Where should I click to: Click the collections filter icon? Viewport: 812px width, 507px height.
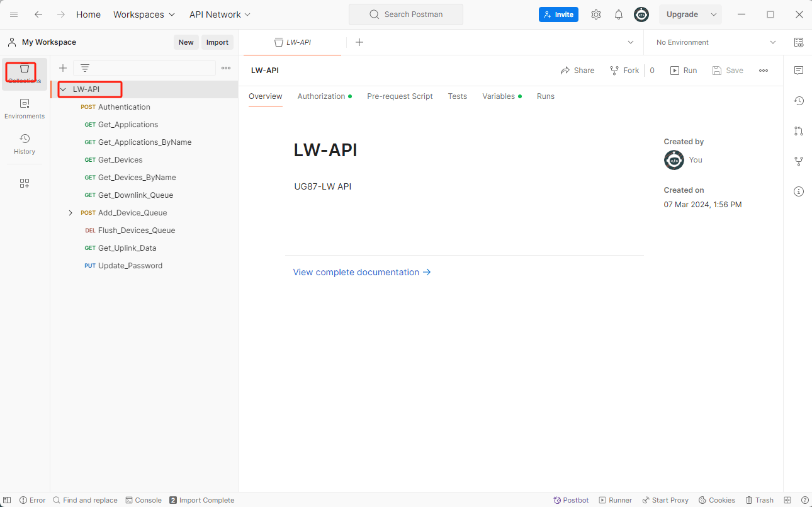point(85,68)
